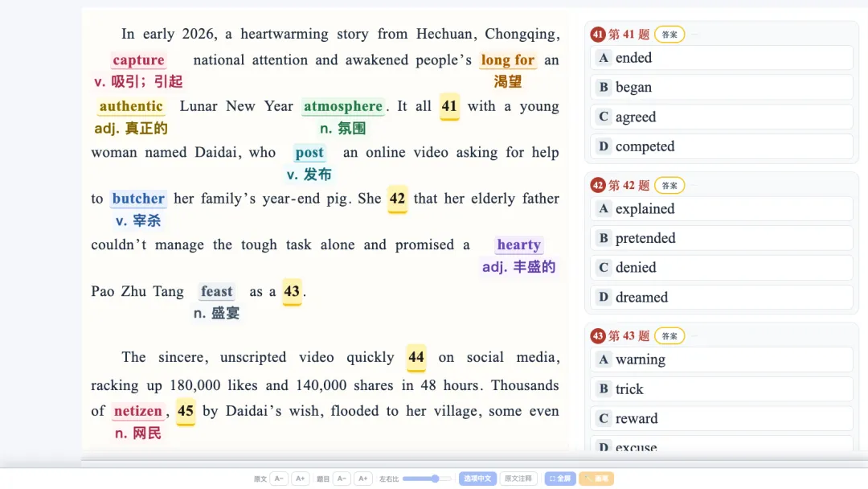Adjust the 左右比 layout ratio slider

(x=427, y=479)
